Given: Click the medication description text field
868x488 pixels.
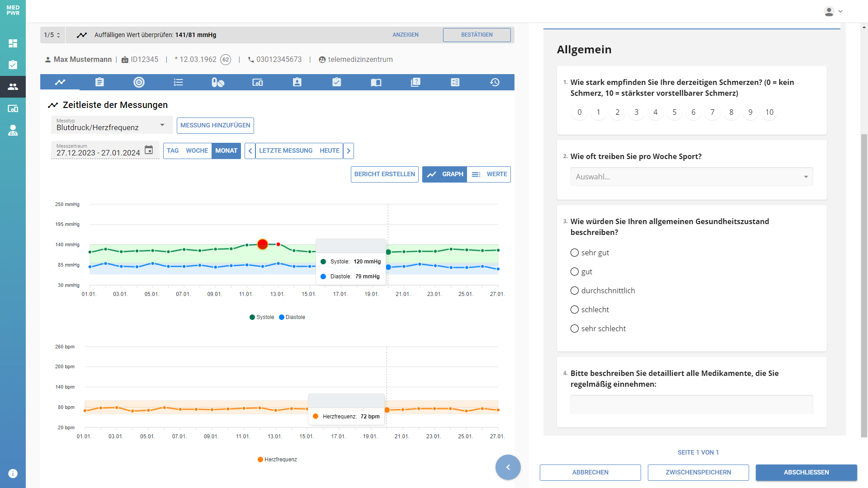Looking at the screenshot, I should [x=692, y=404].
